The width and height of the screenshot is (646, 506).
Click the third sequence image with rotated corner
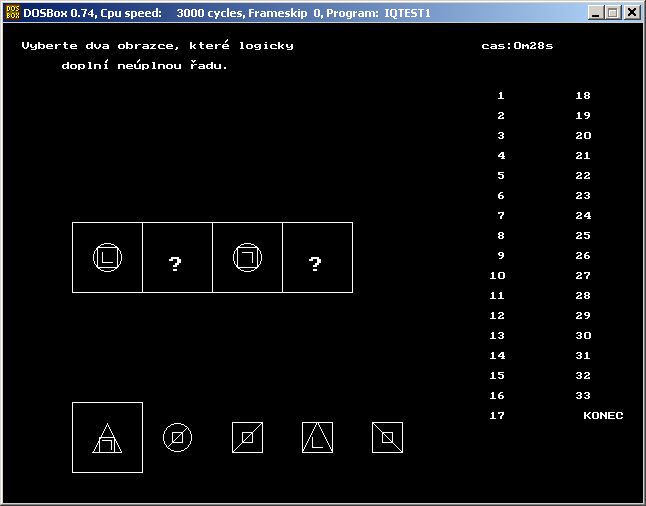(247, 257)
